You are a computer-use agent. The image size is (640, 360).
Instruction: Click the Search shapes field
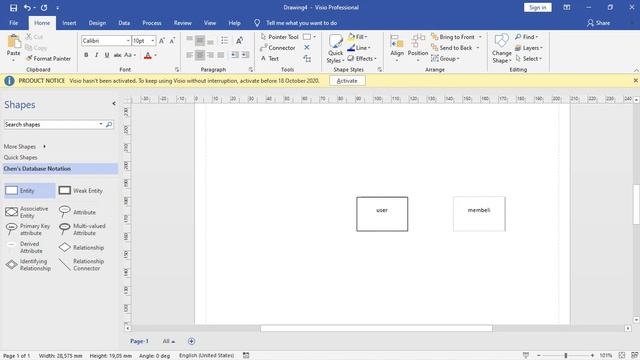click(51, 124)
